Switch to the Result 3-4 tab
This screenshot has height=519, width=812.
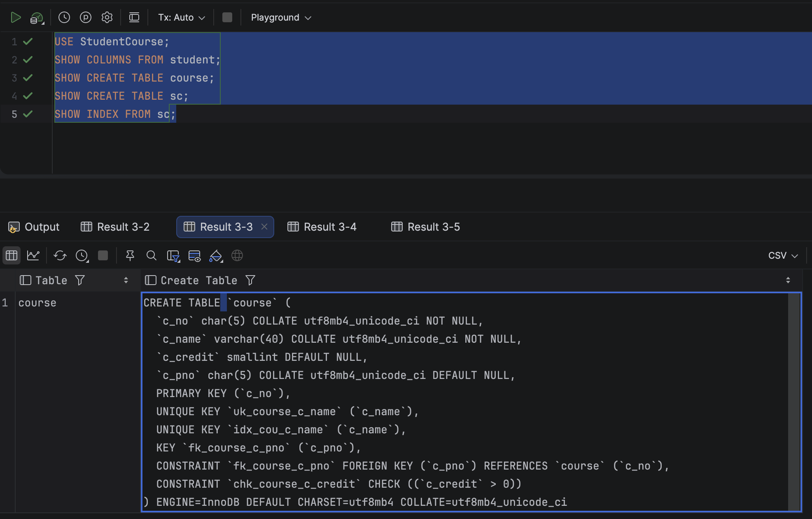pyautogui.click(x=322, y=227)
